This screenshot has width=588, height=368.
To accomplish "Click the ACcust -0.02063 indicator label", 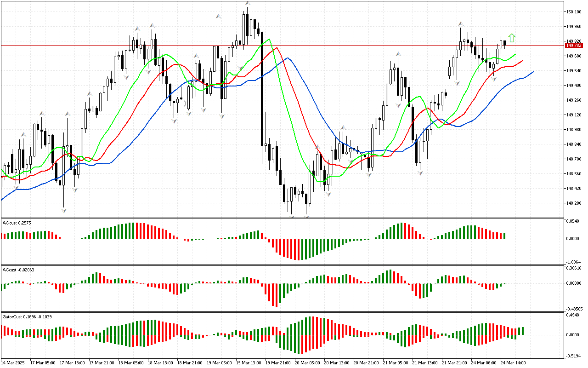I will pyautogui.click(x=18, y=269).
